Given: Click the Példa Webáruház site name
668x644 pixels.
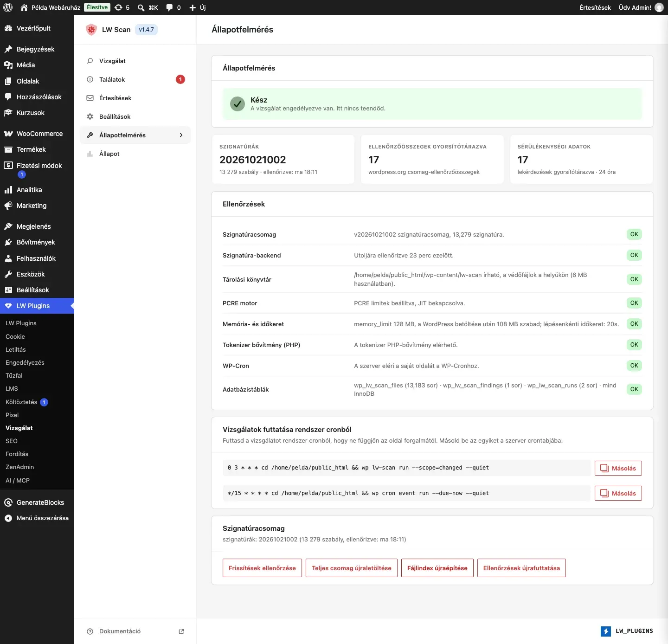Looking at the screenshot, I should tap(56, 7).
